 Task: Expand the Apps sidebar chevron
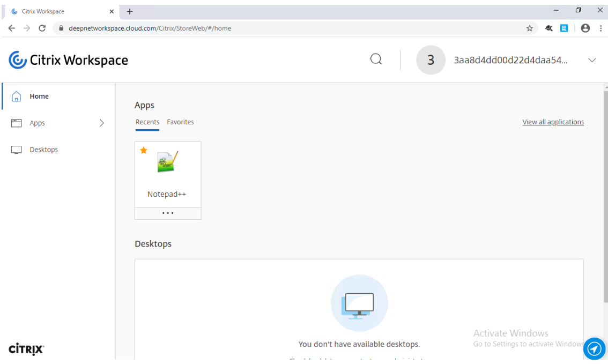[102, 123]
